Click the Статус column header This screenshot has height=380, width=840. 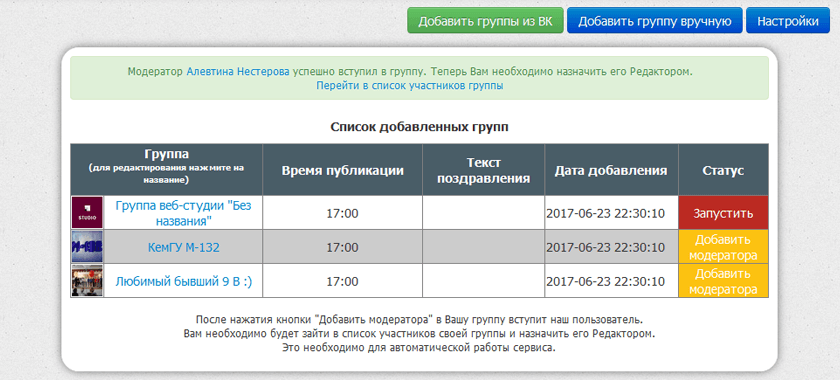723,169
